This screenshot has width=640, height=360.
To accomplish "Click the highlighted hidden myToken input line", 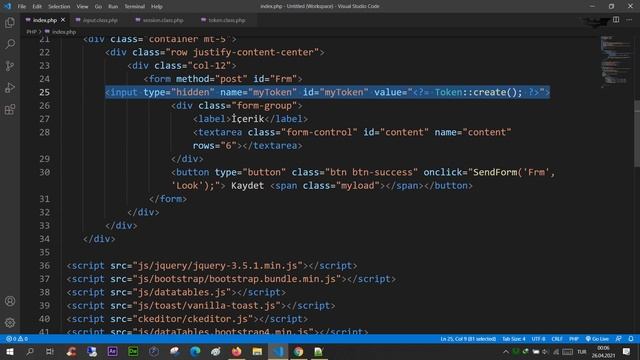I will click(x=327, y=92).
